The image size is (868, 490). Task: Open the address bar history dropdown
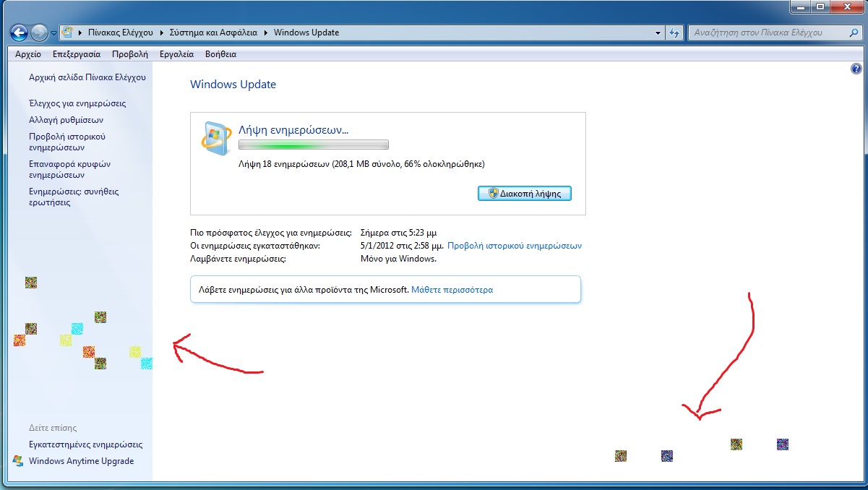pyautogui.click(x=658, y=33)
